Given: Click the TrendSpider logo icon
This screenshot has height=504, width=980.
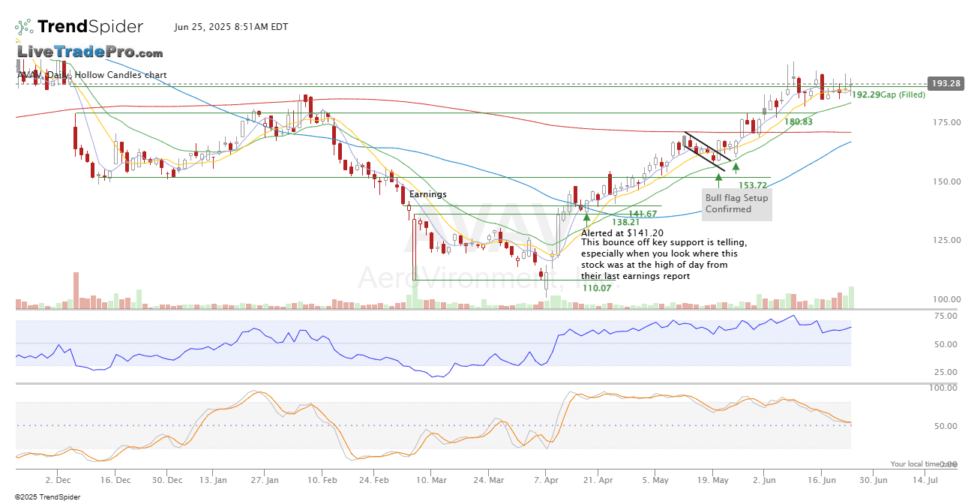Looking at the screenshot, I should [24, 27].
